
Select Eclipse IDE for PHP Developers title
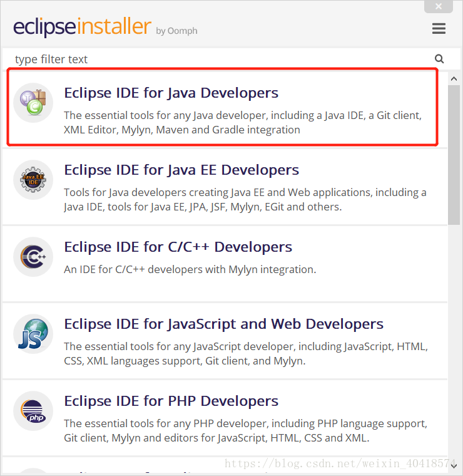pyautogui.click(x=171, y=401)
